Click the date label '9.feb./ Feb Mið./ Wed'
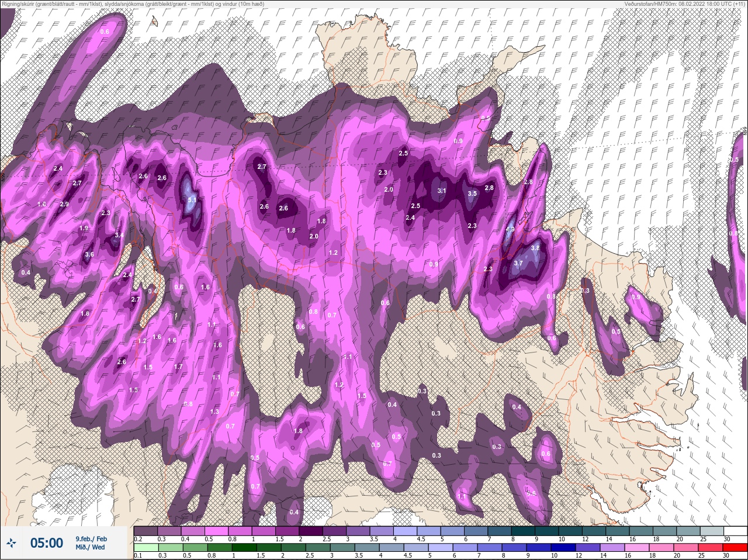Image resolution: width=748 pixels, height=560 pixels. (91, 543)
